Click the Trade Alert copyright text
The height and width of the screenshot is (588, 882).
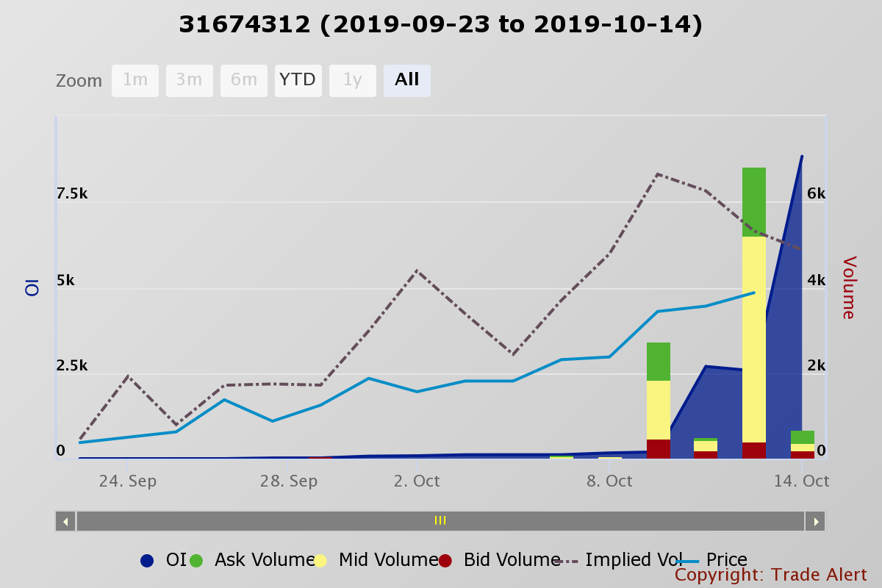771,575
